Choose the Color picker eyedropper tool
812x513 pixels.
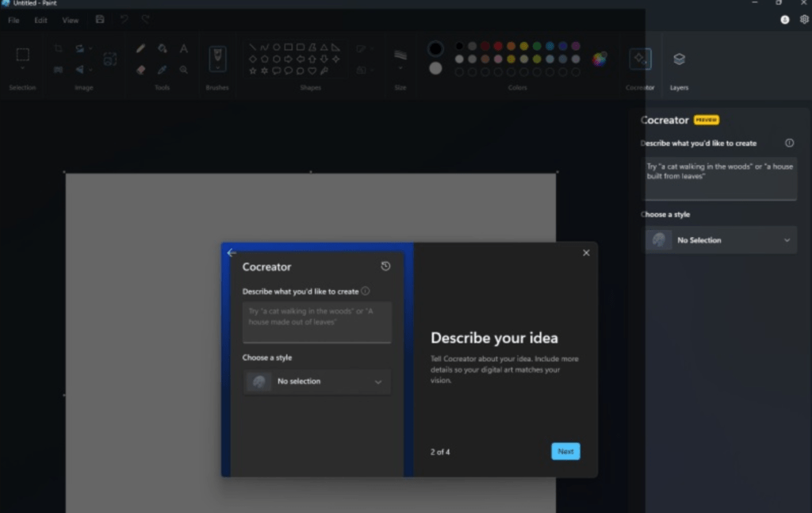pyautogui.click(x=162, y=70)
